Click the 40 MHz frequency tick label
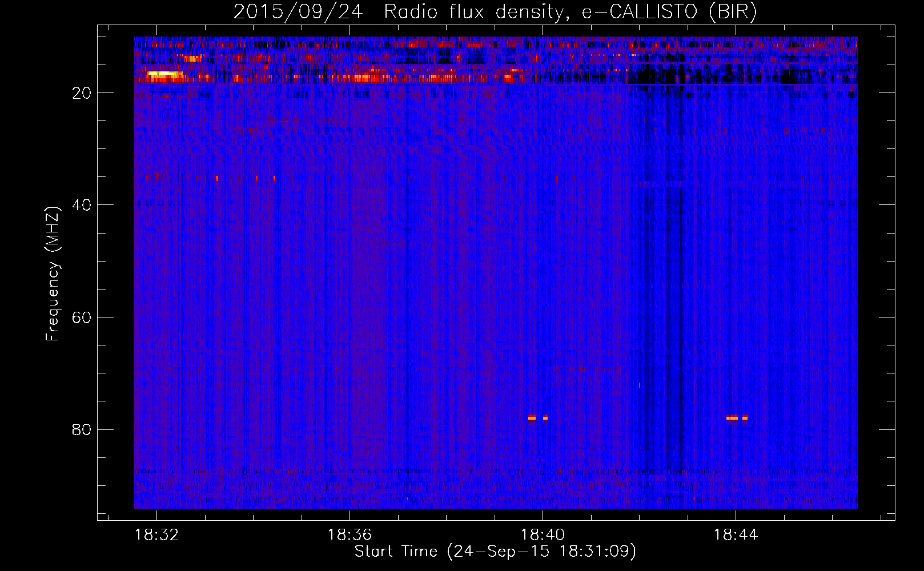Viewport: 924px width, 571px height. pyautogui.click(x=82, y=205)
